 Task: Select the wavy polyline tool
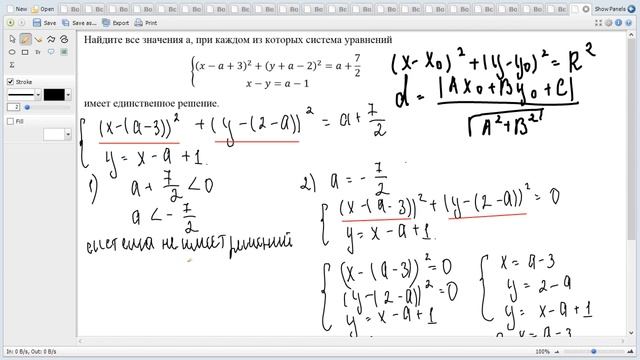tap(51, 39)
